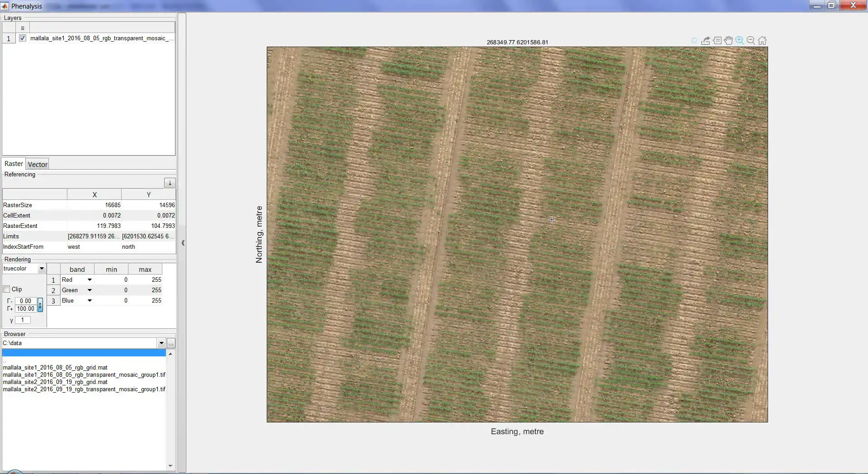This screenshot has width=868, height=474.
Task: Click Limits Y cell starting 6201530.62545
Action: point(149,237)
